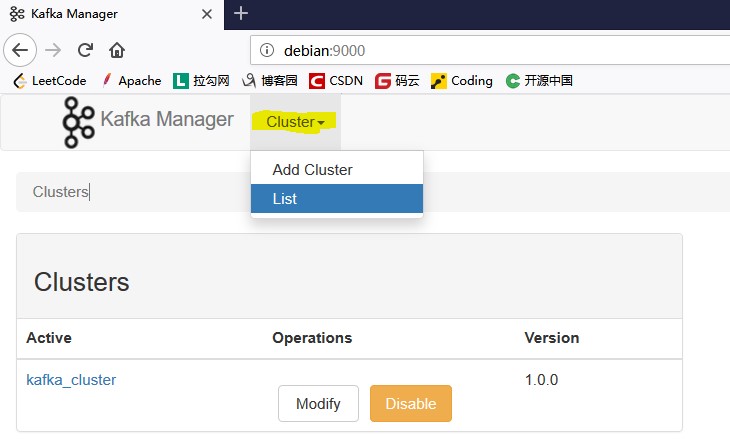Click the Disable button for kafka_cluster

pos(411,403)
